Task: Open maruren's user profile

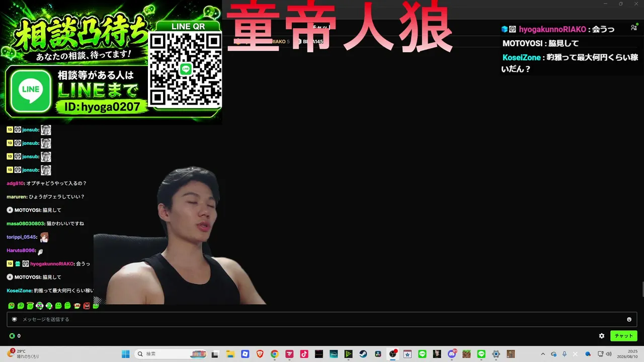Action: click(16, 197)
